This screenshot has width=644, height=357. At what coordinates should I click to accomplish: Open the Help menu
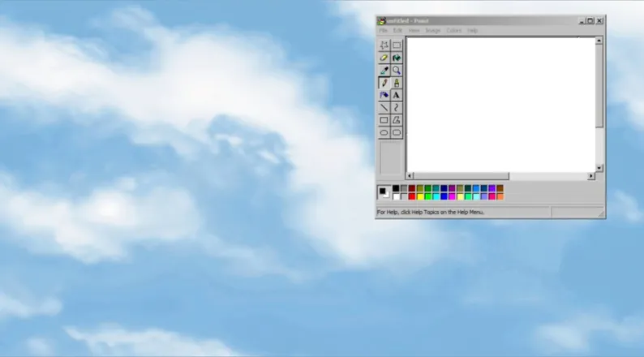tap(472, 30)
